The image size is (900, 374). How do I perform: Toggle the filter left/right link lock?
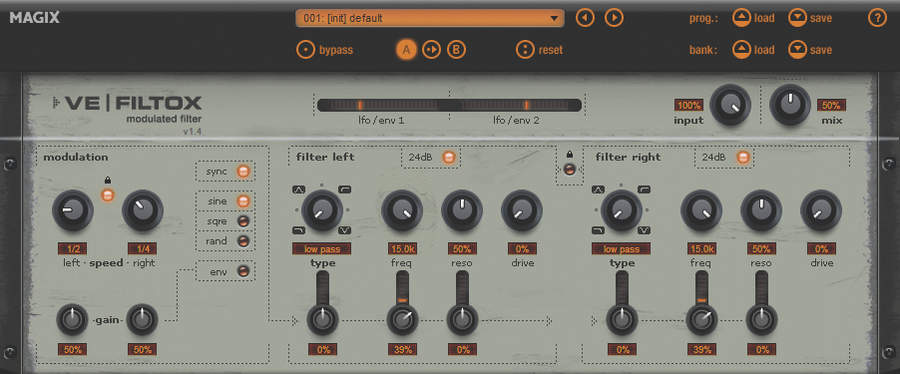569,169
